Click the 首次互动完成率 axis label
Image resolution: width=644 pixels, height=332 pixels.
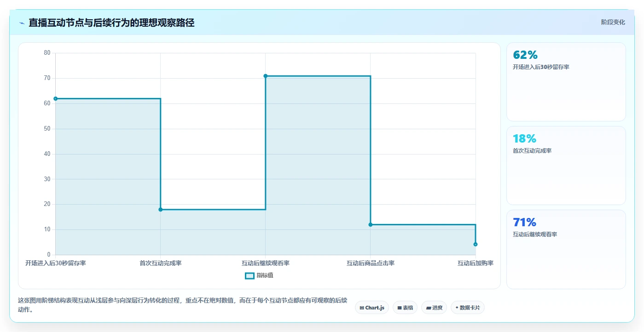[x=161, y=263]
